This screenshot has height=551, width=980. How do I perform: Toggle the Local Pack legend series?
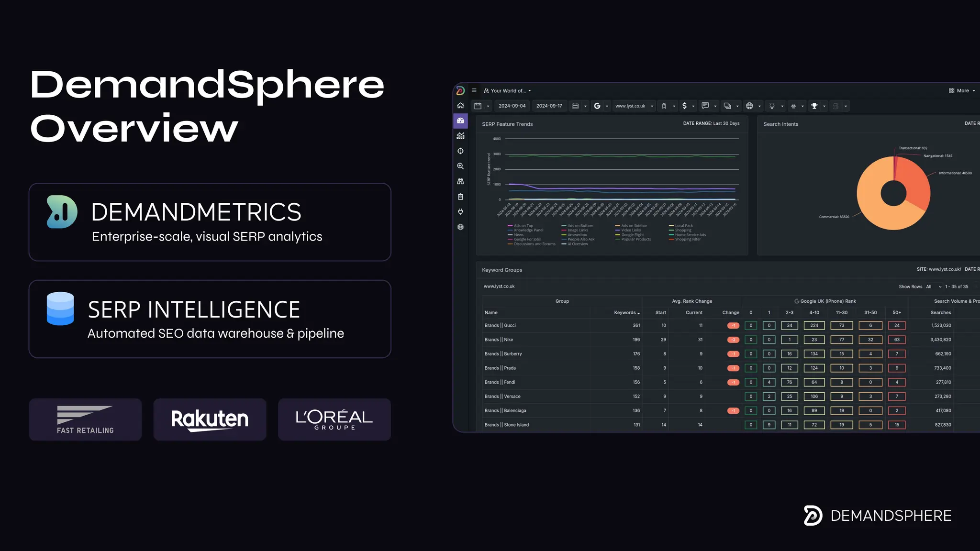681,226
